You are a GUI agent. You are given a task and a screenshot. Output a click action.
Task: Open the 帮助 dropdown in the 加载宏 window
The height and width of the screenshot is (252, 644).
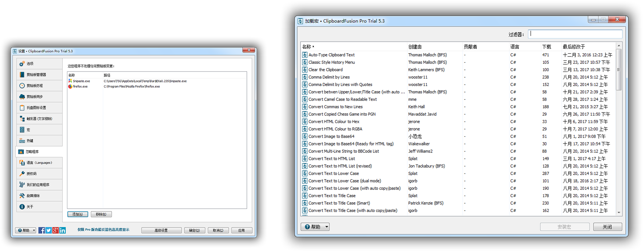pos(315,227)
